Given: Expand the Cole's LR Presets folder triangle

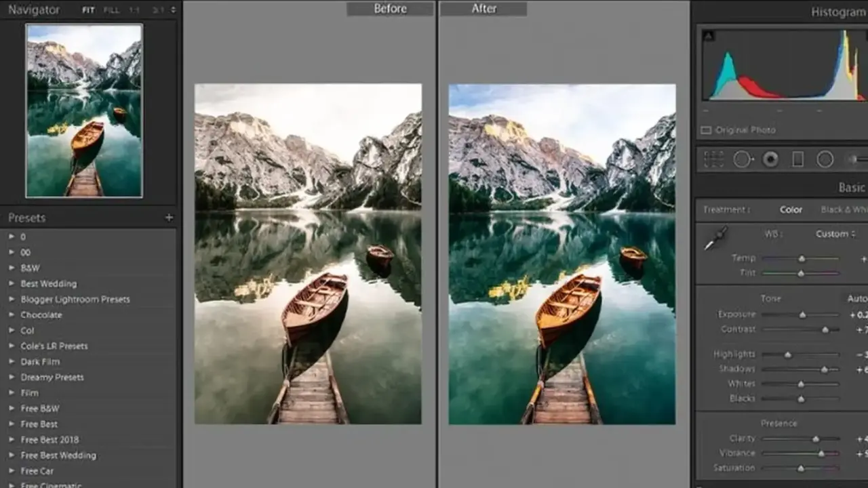Looking at the screenshot, I should point(12,346).
